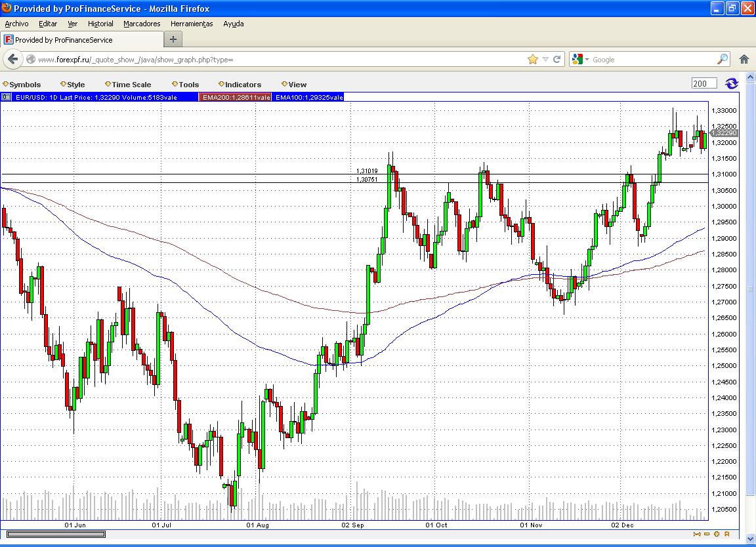Open search engine selector dropdown

coord(581,59)
